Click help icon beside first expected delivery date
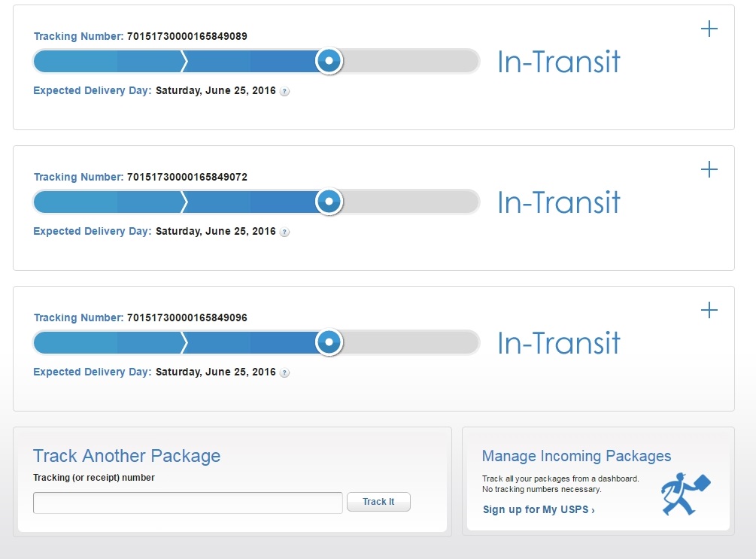Screen dimensions: 756x559 click(285, 91)
